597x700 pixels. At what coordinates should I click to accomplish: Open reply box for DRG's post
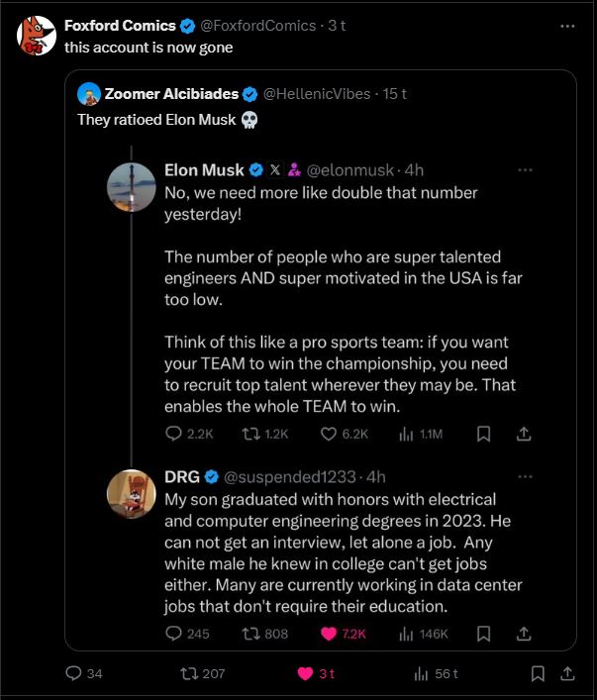pyautogui.click(x=174, y=633)
